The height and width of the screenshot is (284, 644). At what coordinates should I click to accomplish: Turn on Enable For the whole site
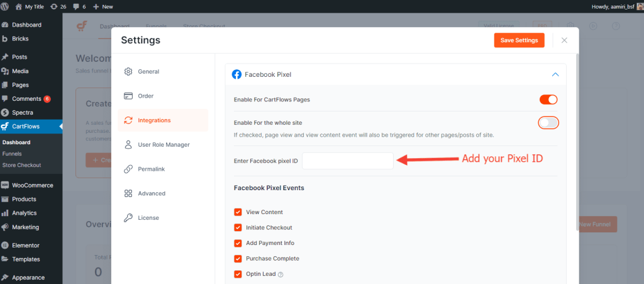click(548, 122)
